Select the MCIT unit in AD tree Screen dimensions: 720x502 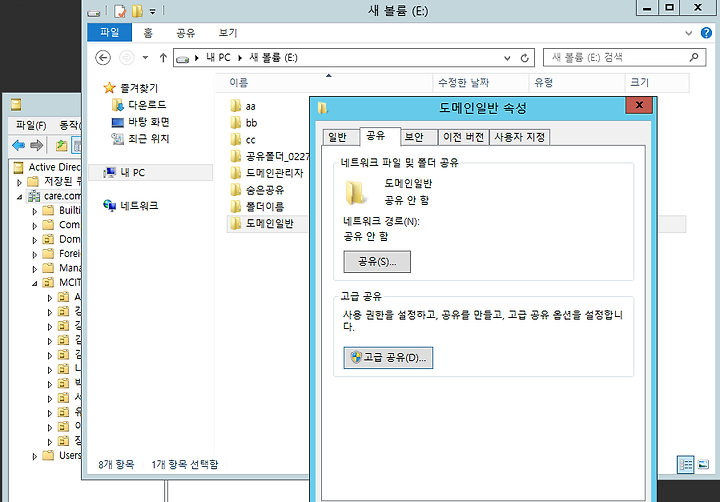(x=62, y=282)
